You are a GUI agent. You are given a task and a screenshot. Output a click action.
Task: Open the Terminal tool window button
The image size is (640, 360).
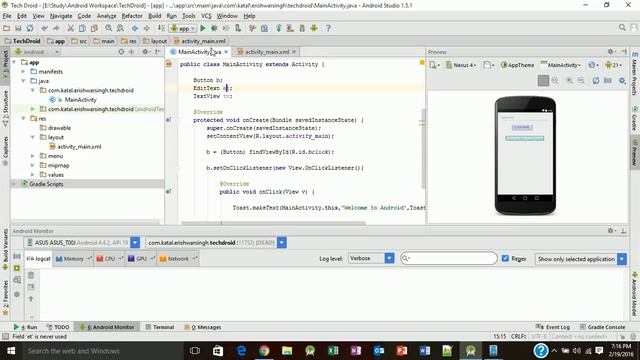click(160, 327)
